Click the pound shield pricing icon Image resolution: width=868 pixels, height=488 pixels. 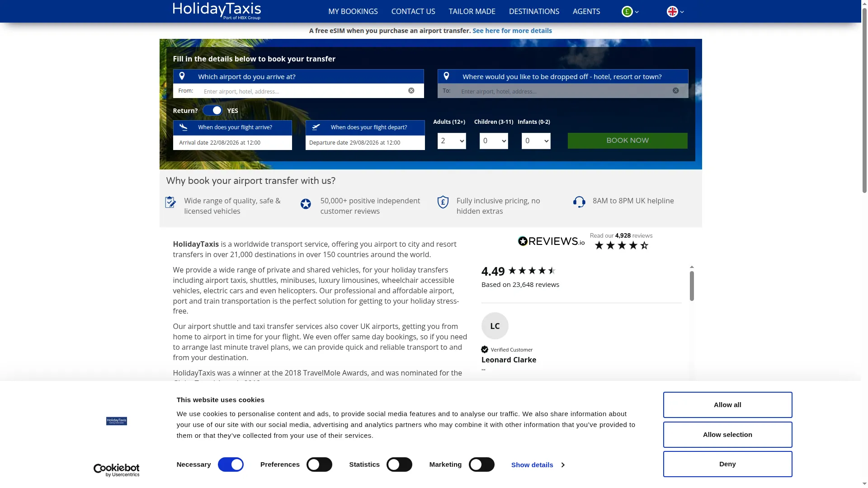click(x=443, y=202)
